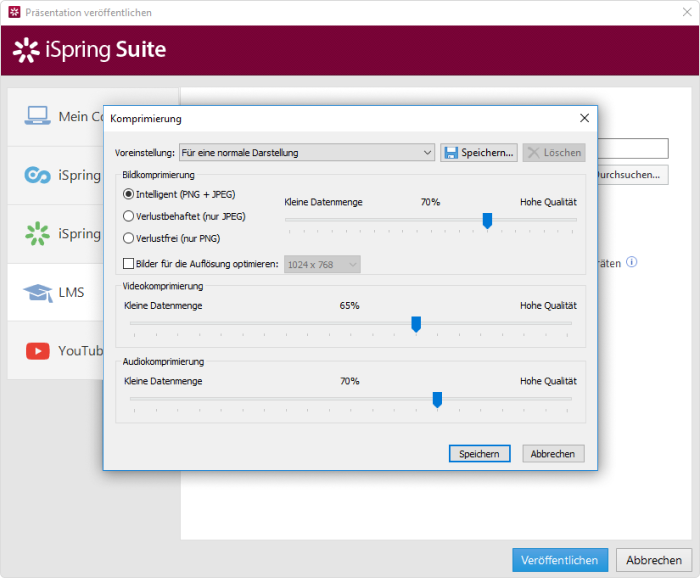Screen dimensions: 700x578
Task: Click the iSpring Suite logo in header
Action: [89, 50]
